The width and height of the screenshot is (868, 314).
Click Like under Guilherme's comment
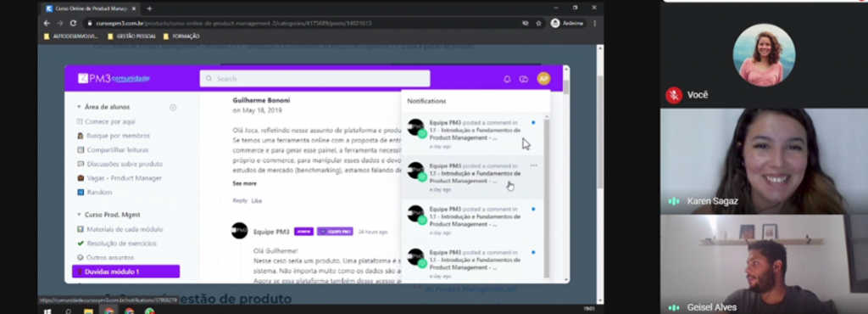point(256,200)
